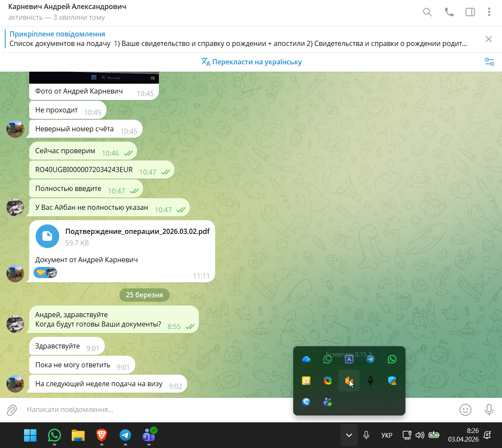Click the Пока не могу ответить message

tap(82, 365)
